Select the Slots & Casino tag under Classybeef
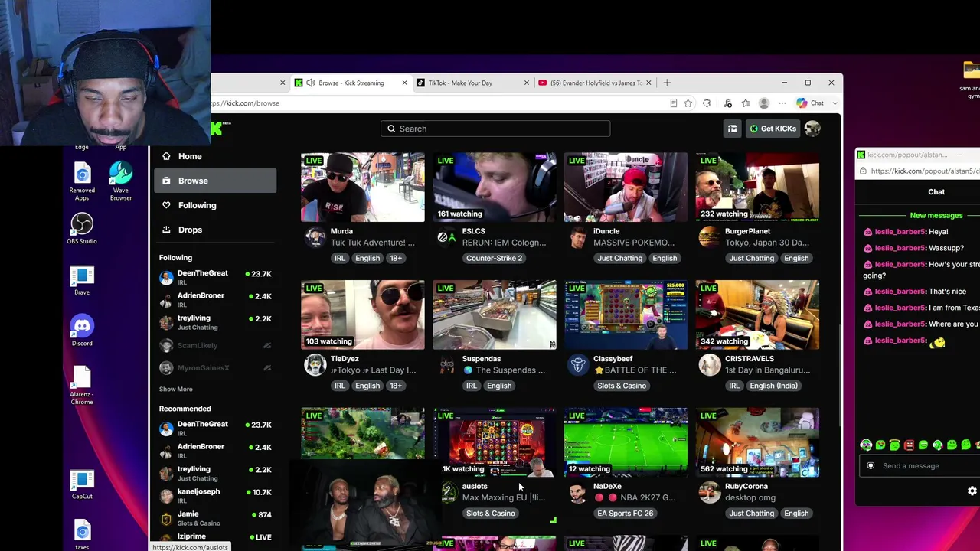The height and width of the screenshot is (551, 980). (x=622, y=386)
